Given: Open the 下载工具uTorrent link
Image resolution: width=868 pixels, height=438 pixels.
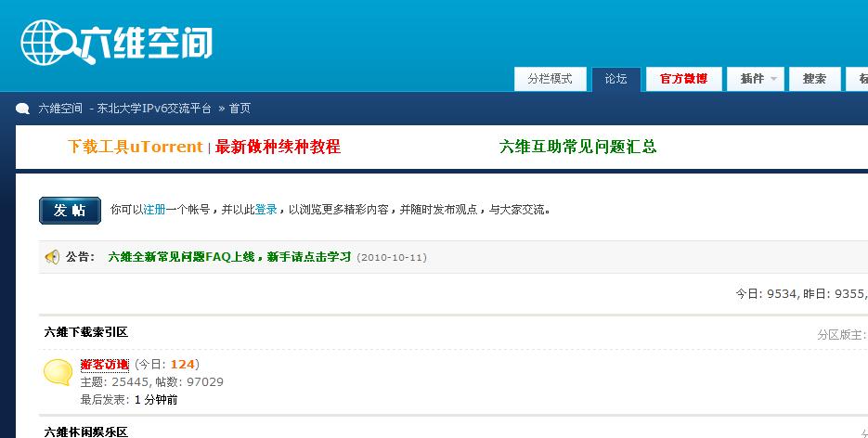Looking at the screenshot, I should coord(135,147).
